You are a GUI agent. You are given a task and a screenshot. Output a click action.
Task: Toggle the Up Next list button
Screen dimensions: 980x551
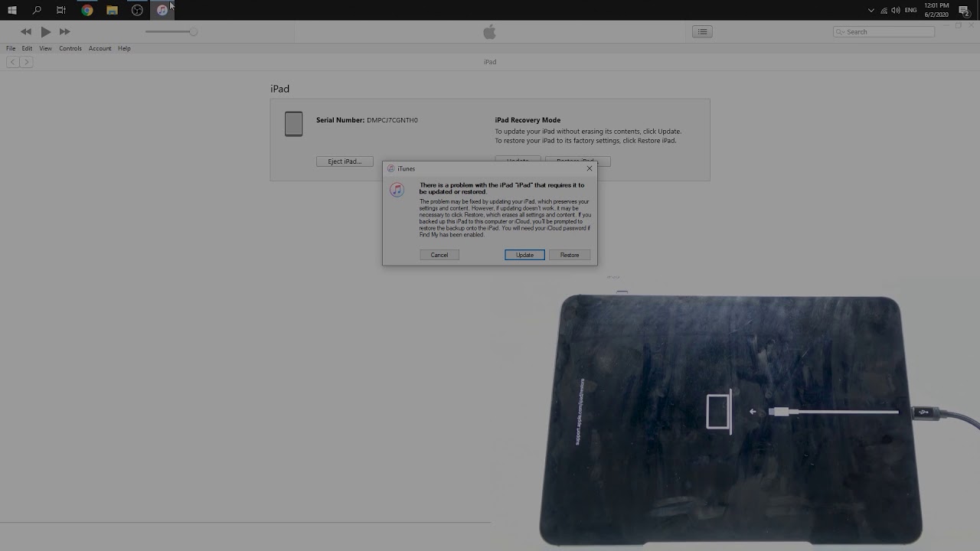pos(702,31)
